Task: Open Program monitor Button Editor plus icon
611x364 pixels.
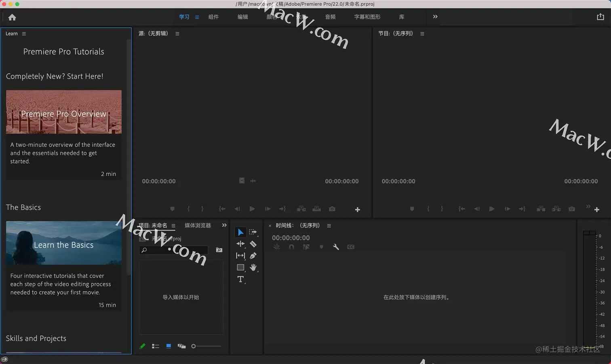Action: [597, 209]
